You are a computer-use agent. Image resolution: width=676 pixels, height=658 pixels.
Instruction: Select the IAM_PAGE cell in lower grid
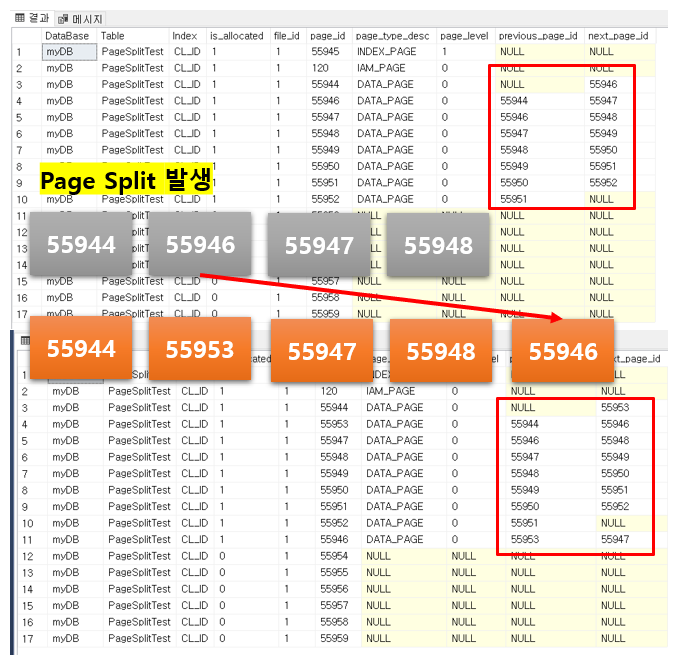404,391
